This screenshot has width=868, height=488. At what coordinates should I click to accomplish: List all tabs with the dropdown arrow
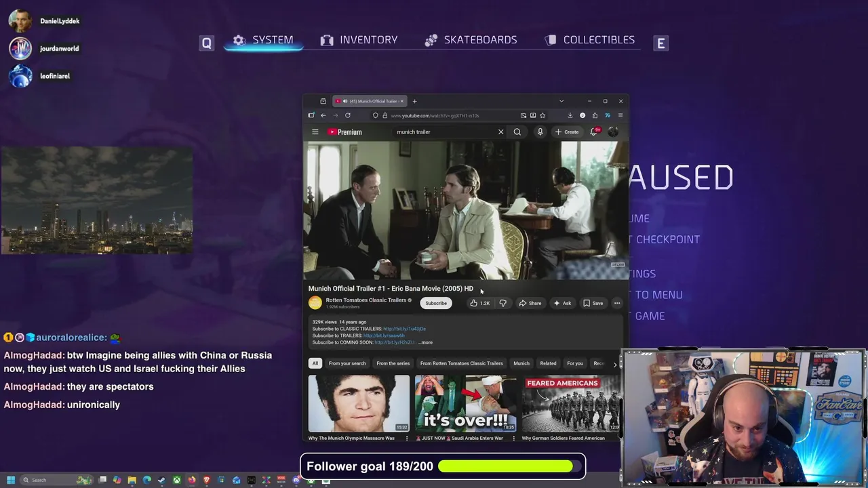561,101
